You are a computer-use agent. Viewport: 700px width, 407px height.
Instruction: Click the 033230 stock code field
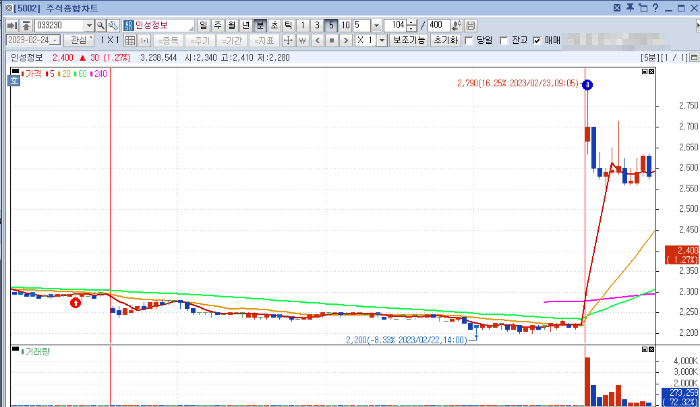coord(59,25)
